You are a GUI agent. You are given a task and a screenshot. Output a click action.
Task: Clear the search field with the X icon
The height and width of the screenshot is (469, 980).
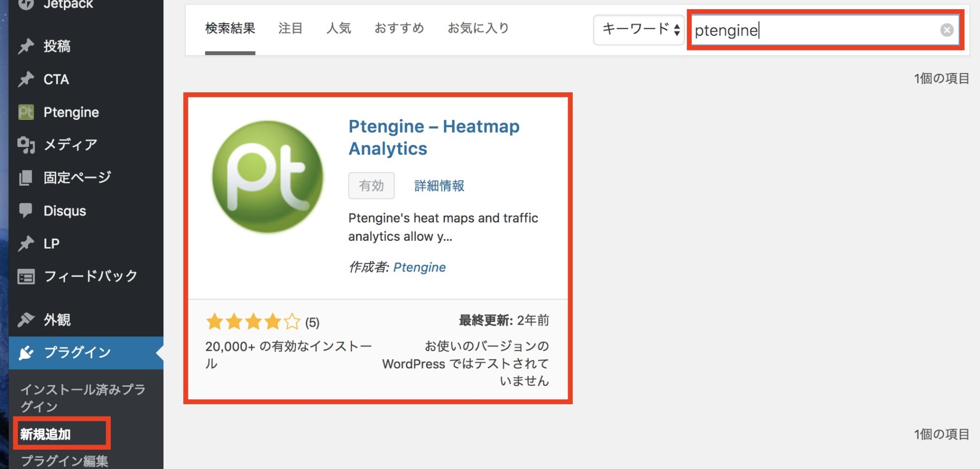coord(948,30)
